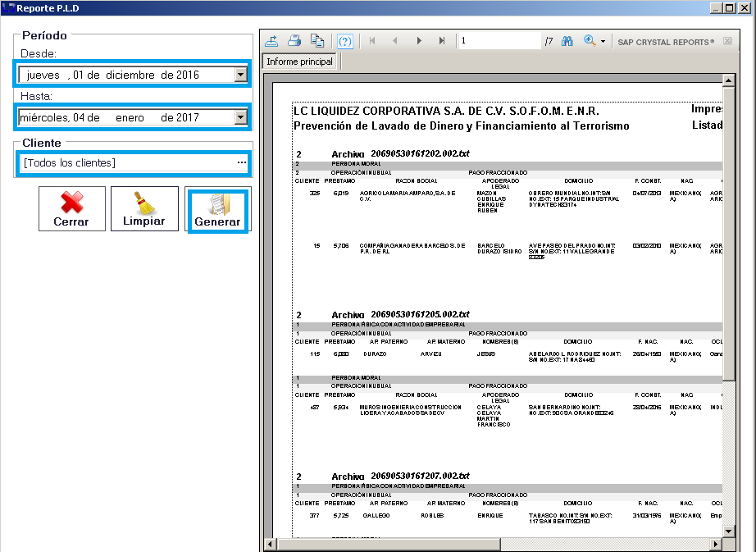Maximize the Reporte P.L.D window
756x552 pixels.
(730, 7)
